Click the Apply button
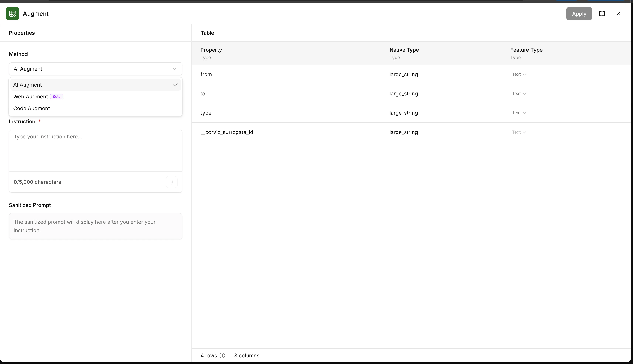Screen dimensions: 633x364 [x=579, y=13]
